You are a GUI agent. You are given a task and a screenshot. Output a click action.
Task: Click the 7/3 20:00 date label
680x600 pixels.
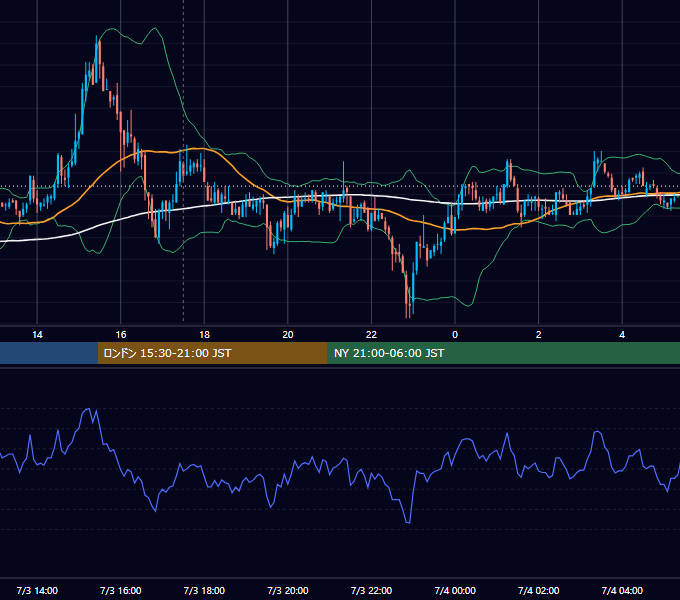[x=288, y=590]
